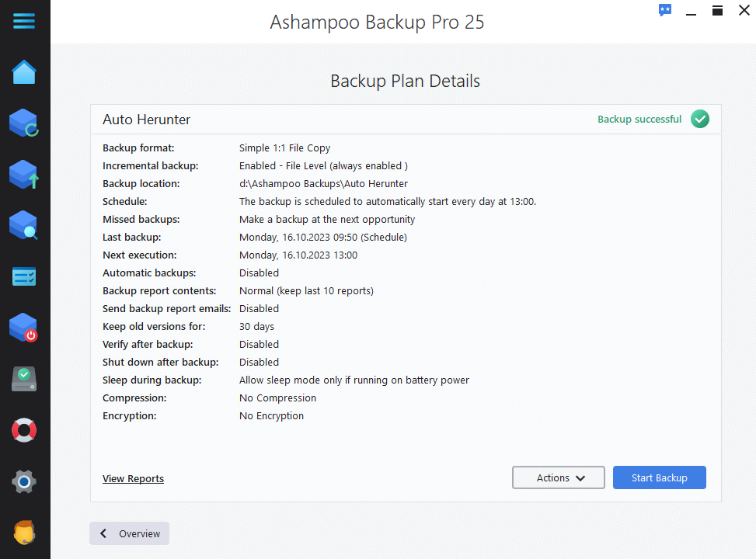The image size is (756, 559).
Task: Click the rate-us feedback icon in title bar
Action: [664, 10]
